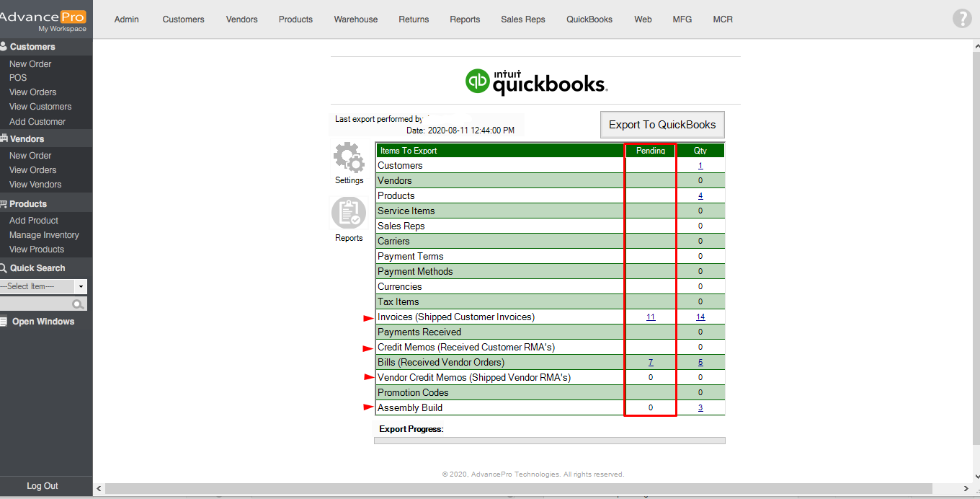Open the QuickBooks menu in top bar
This screenshot has width=980, height=499.
pyautogui.click(x=589, y=19)
